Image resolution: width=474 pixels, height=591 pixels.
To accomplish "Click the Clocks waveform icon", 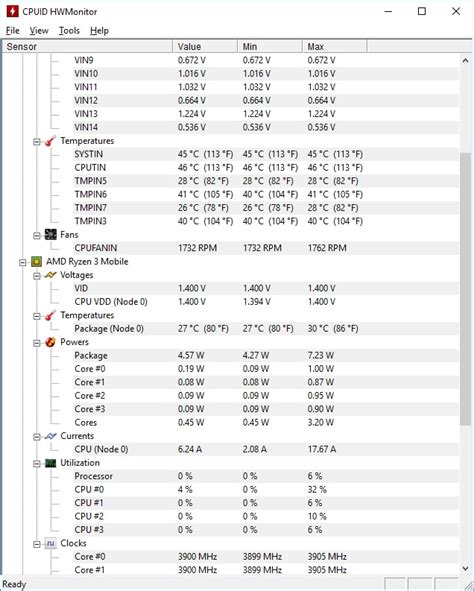I will (50, 544).
